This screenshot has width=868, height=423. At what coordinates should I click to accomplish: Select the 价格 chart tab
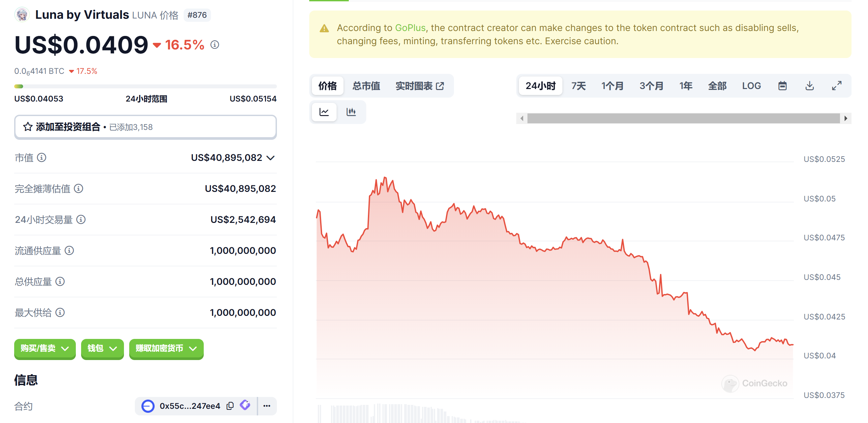click(328, 86)
